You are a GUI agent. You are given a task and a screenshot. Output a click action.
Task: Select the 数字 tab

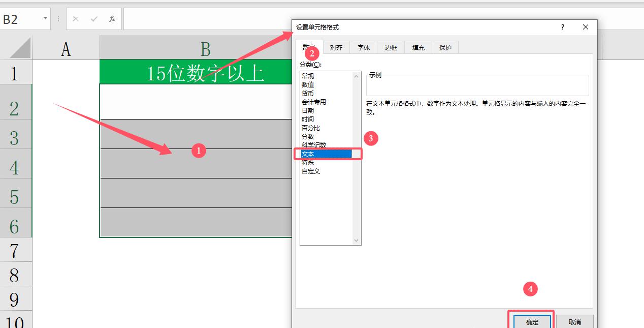309,47
